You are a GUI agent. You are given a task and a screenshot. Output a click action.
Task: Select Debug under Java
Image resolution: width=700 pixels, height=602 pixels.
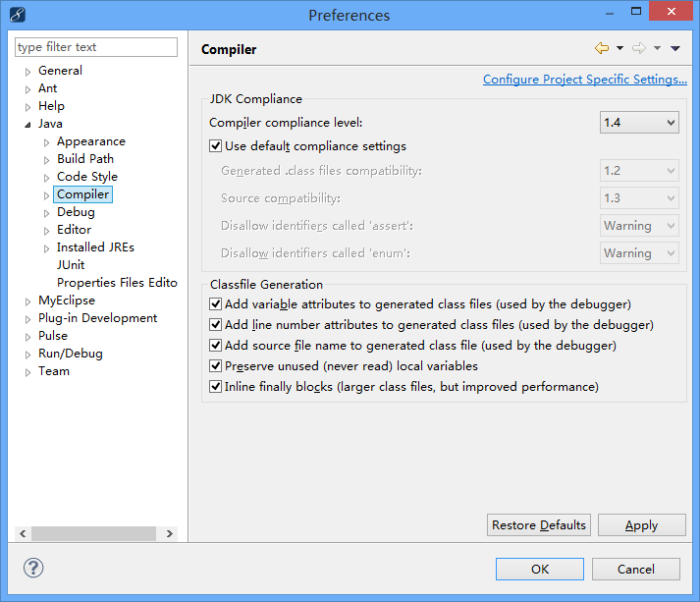[x=76, y=212]
